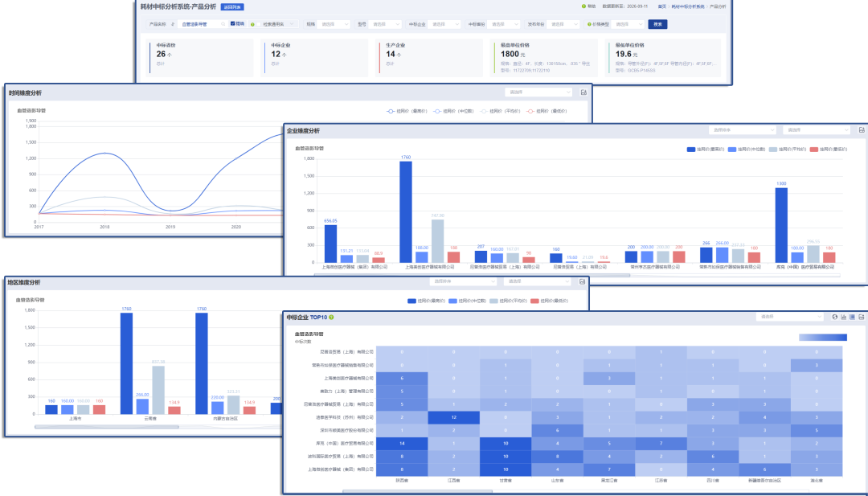Click the 1300 bar for 库克 company
Screen dimensions: 868x496
pos(781,225)
